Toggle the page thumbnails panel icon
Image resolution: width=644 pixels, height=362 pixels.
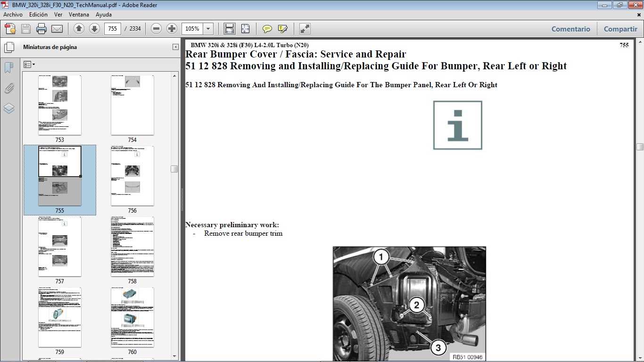click(9, 48)
